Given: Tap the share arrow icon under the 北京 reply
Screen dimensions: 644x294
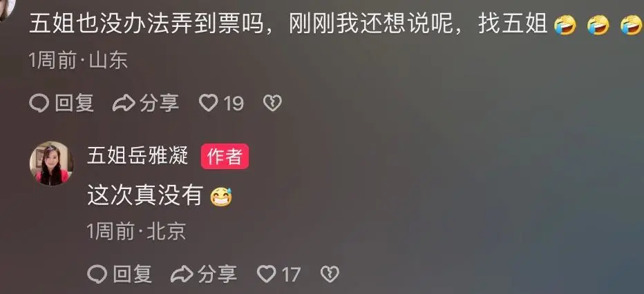Looking at the screenshot, I should point(182,274).
